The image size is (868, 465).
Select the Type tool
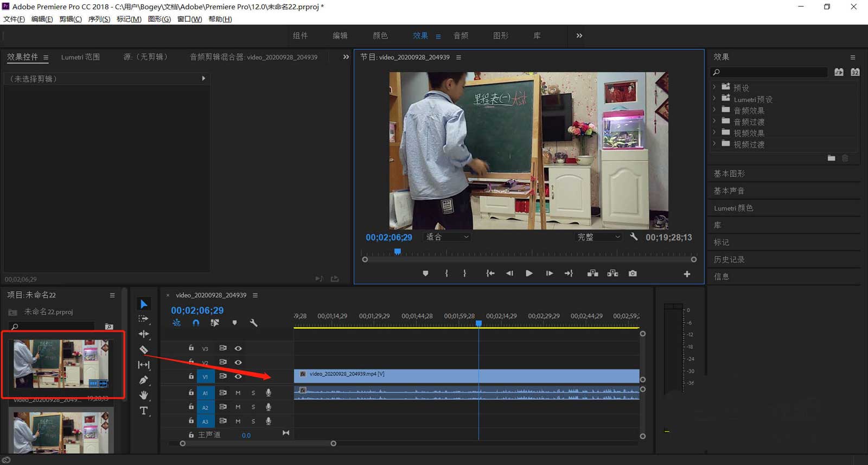(144, 411)
